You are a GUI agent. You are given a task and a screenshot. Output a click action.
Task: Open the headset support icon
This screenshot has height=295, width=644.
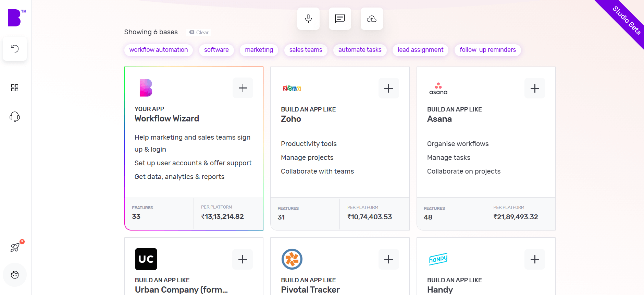(15, 117)
